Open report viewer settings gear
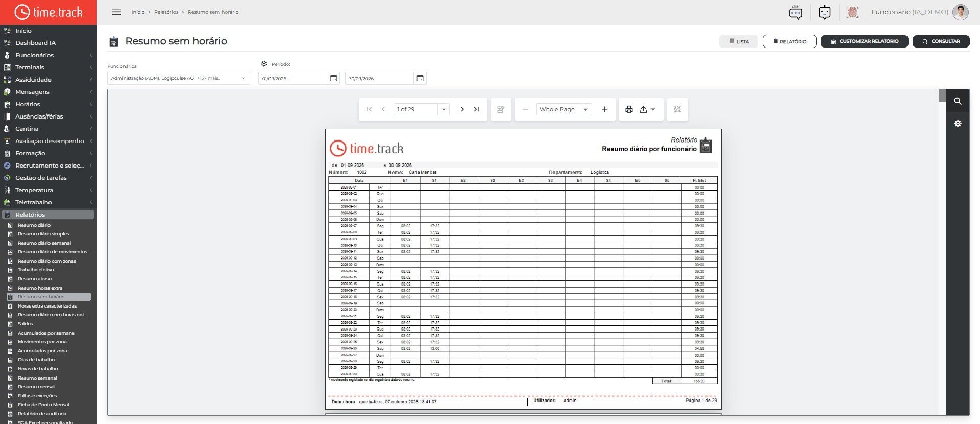 pos(958,124)
